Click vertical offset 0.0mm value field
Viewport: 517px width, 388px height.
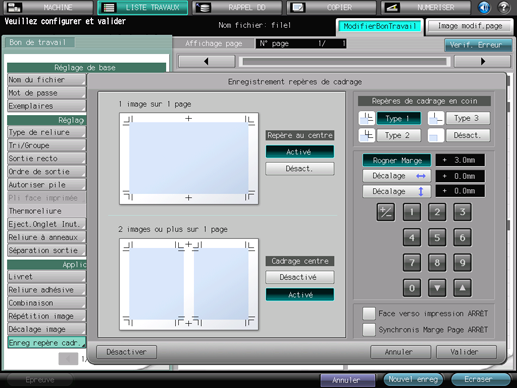[460, 191]
